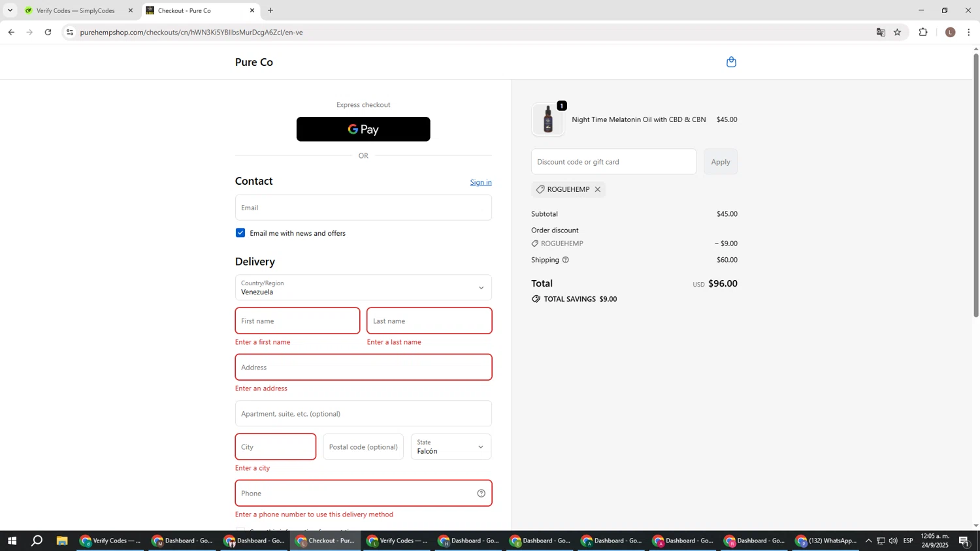Image resolution: width=980 pixels, height=551 pixels.
Task: Open the browser extensions puzzle icon
Action: pyautogui.click(x=923, y=32)
